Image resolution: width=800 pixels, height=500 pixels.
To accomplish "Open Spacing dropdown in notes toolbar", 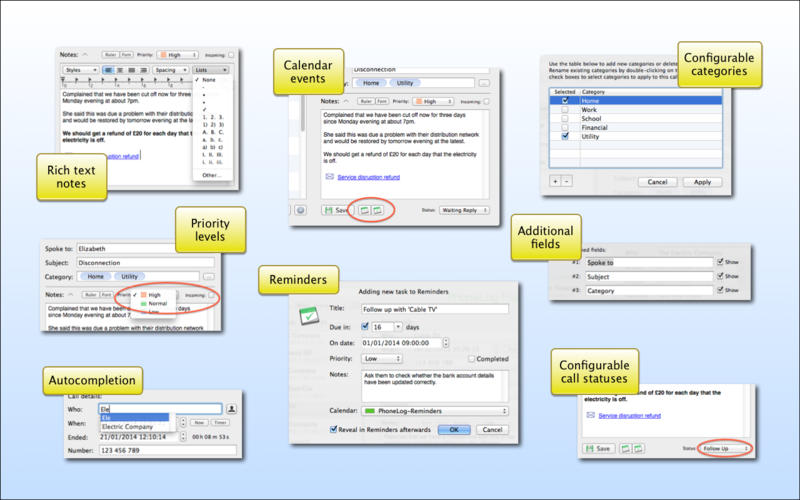I will [171, 70].
